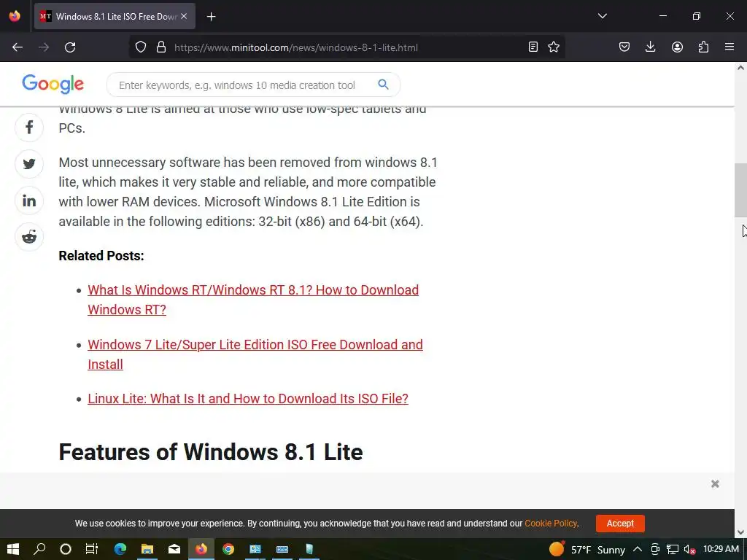Open the taskbar search

39,549
